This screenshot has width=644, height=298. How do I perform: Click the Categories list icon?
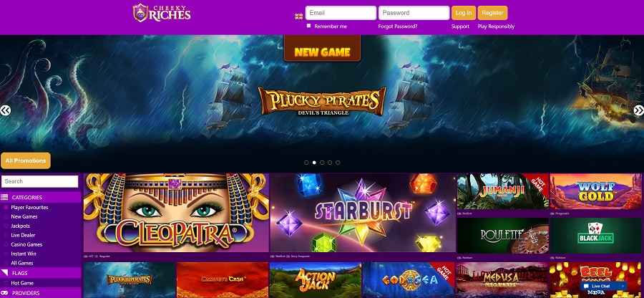[4, 197]
